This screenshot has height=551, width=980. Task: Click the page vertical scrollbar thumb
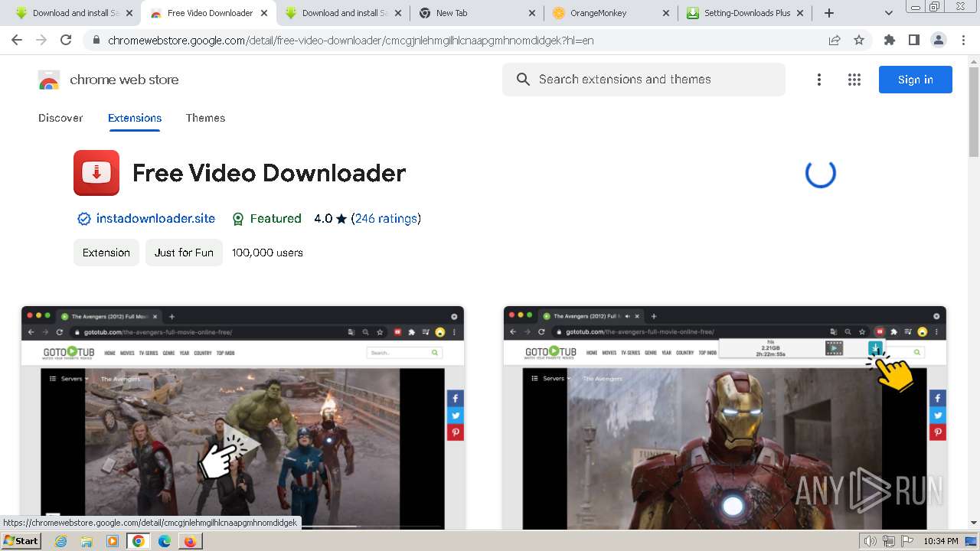974,112
